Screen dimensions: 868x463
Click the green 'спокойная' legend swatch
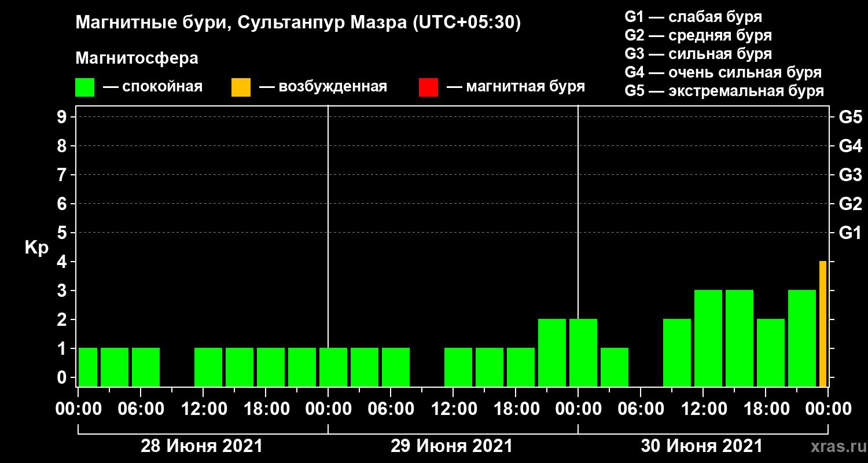coord(85,87)
